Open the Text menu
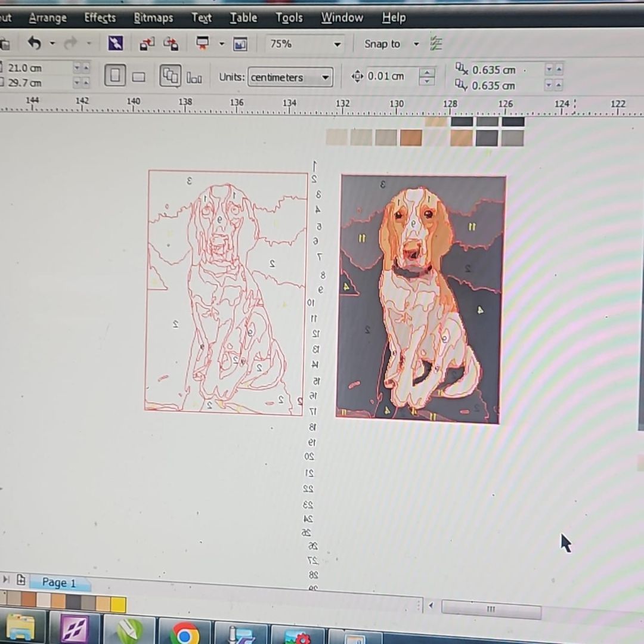The height and width of the screenshot is (644, 644). (x=202, y=18)
